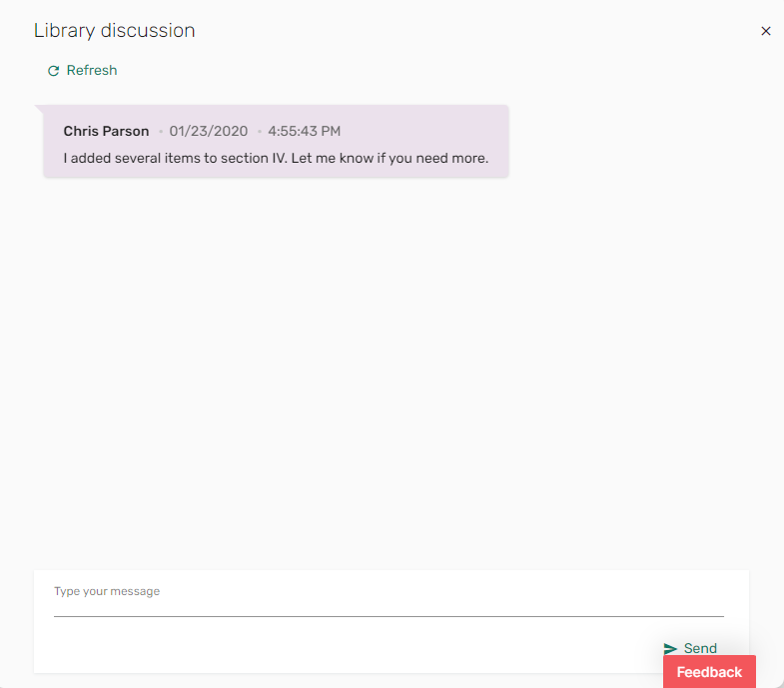Click the Library discussion title
The height and width of the screenshot is (688, 784).
tap(115, 31)
